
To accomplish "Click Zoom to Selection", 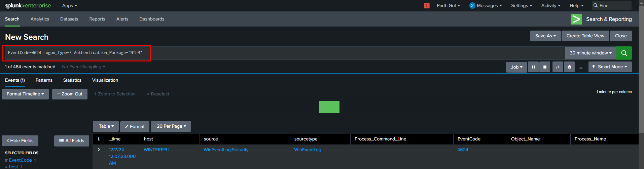I will point(114,94).
